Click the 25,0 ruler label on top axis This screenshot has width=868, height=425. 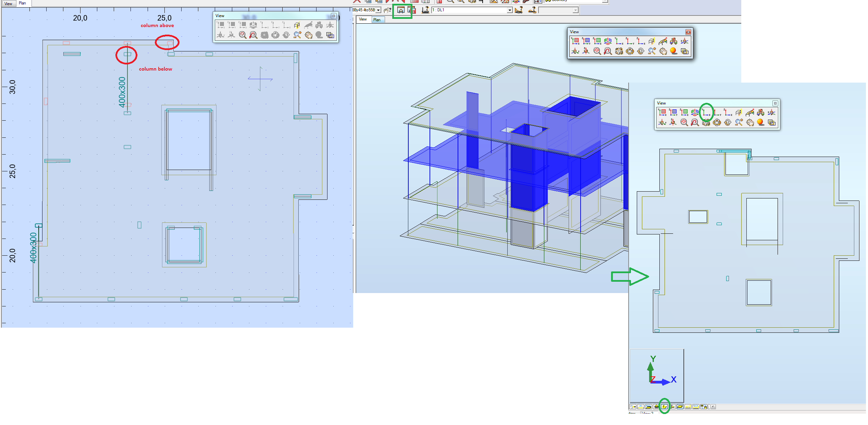[x=164, y=18]
